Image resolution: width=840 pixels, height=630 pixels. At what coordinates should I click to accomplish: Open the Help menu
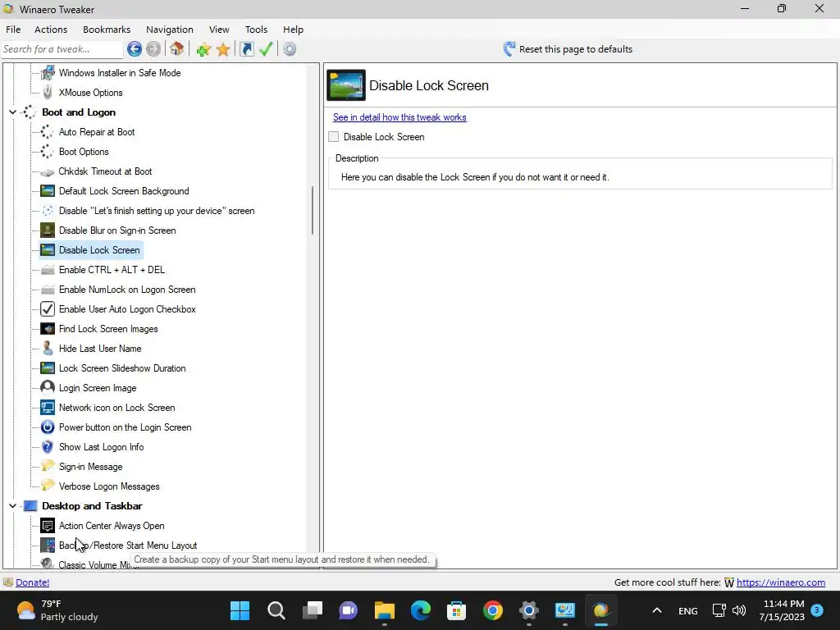pyautogui.click(x=293, y=30)
